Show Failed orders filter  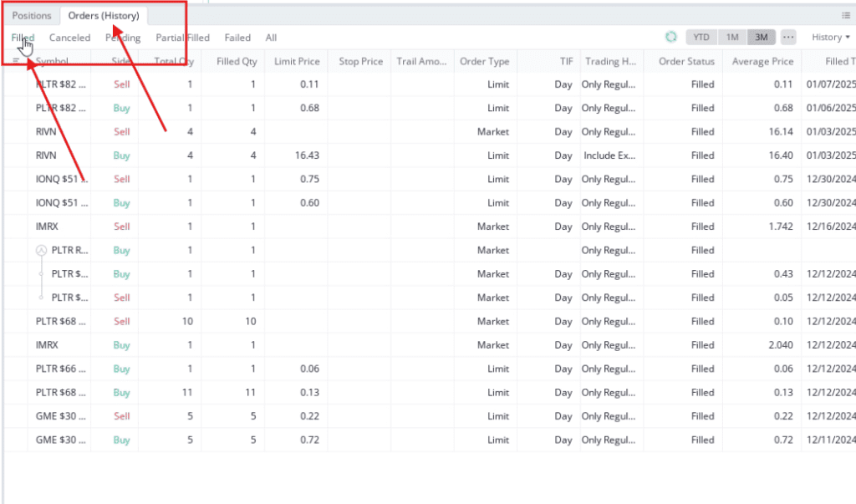coord(237,38)
